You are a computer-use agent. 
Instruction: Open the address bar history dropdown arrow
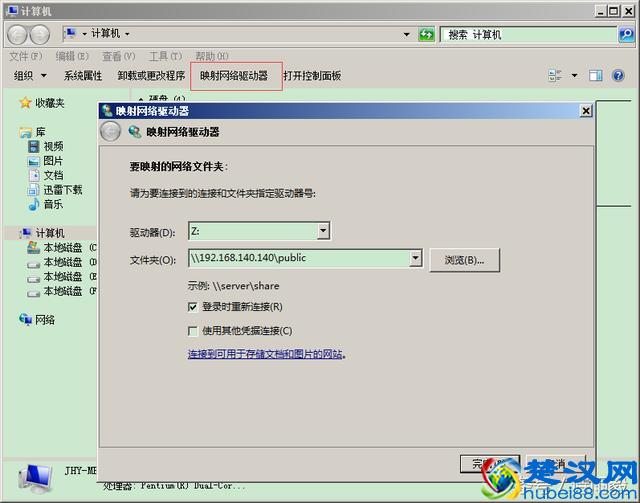coord(407,35)
